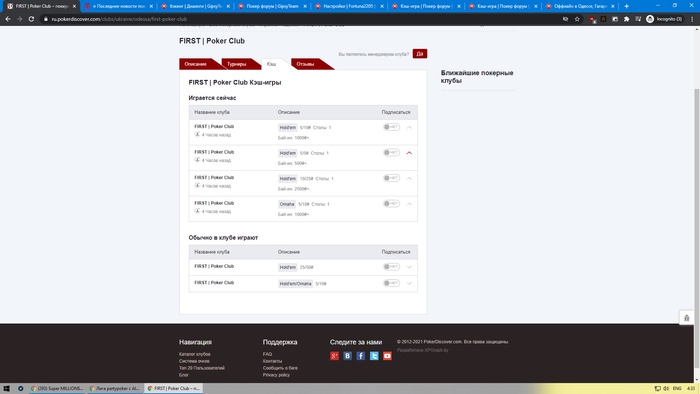The height and width of the screenshot is (394, 700).
Task: Open the Контакты footer link
Action: point(272,361)
